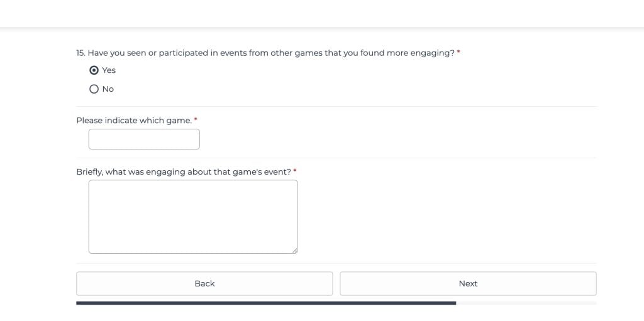Proceed with the Next button
This screenshot has width=644, height=321.
(x=468, y=283)
